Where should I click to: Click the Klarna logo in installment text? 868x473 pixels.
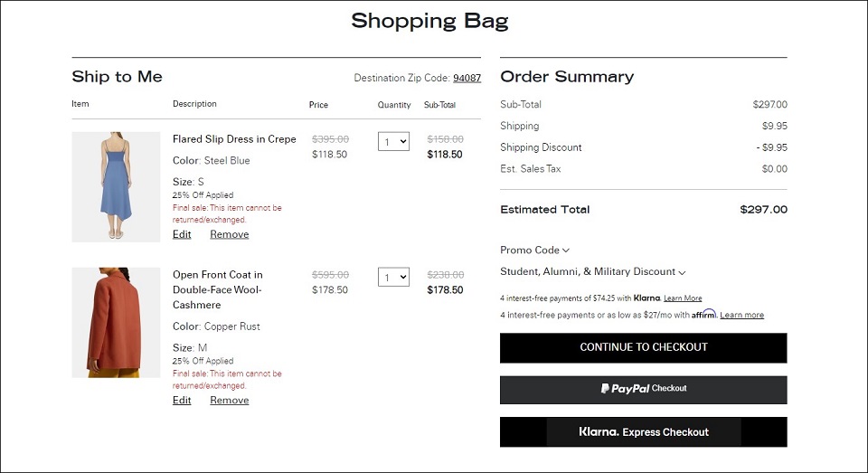(647, 298)
